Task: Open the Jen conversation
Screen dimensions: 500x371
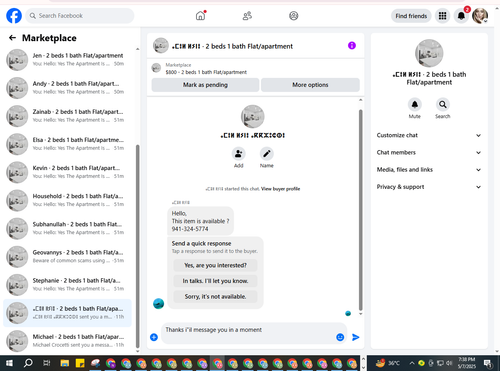Action: [x=68, y=60]
